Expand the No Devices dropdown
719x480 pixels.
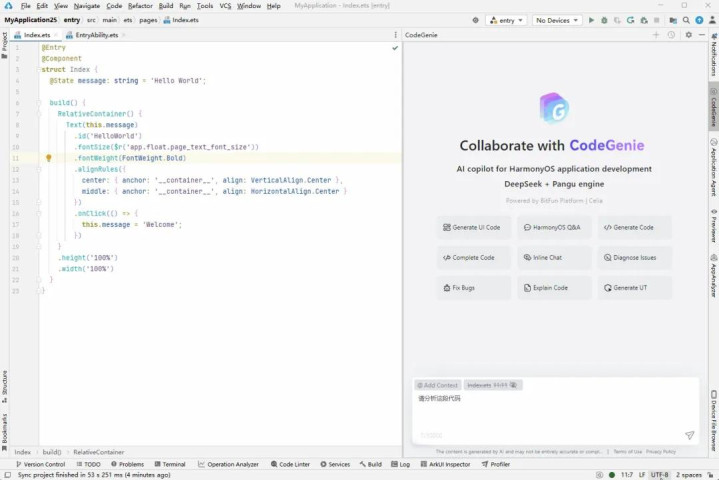(557, 20)
